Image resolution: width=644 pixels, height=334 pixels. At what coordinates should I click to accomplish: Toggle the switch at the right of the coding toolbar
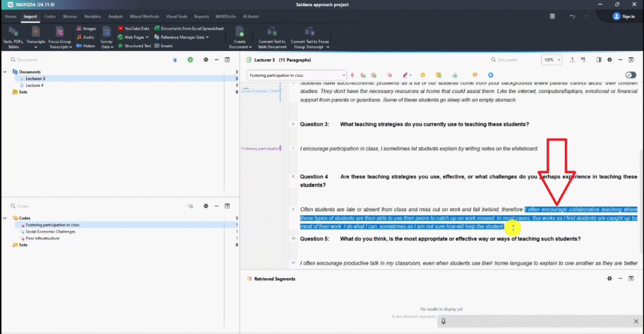(x=630, y=75)
